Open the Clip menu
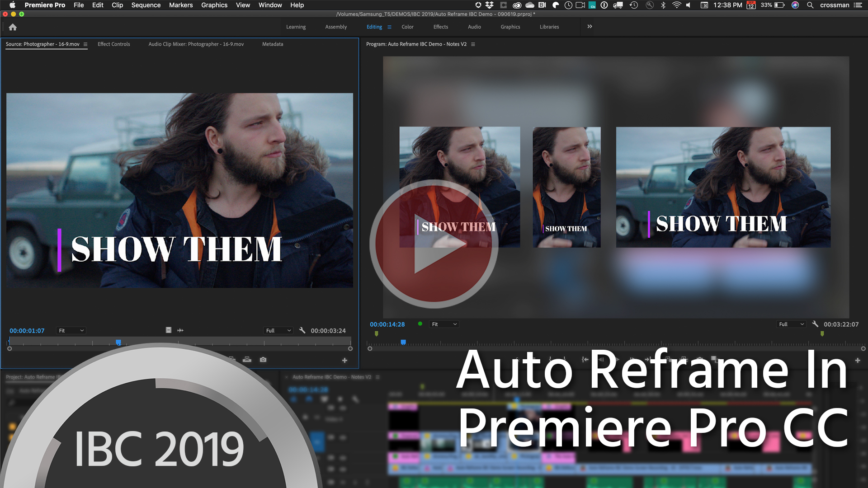Viewport: 868px width, 488px height. coord(117,5)
